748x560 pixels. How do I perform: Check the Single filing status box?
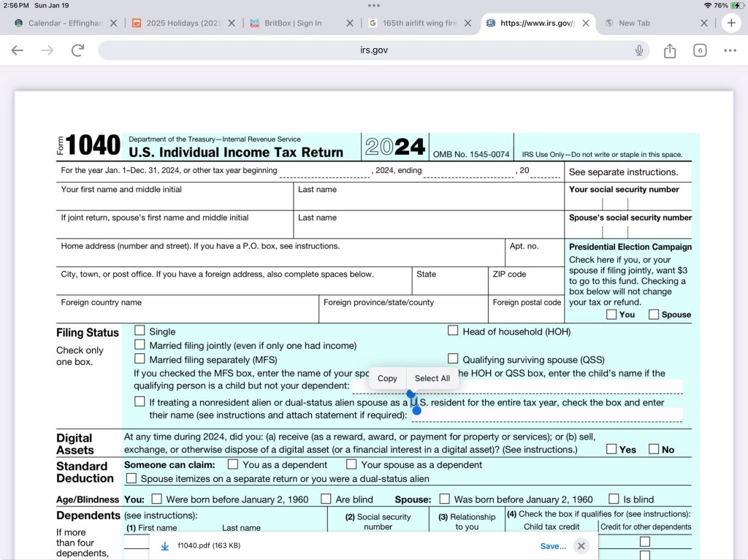[x=140, y=331]
